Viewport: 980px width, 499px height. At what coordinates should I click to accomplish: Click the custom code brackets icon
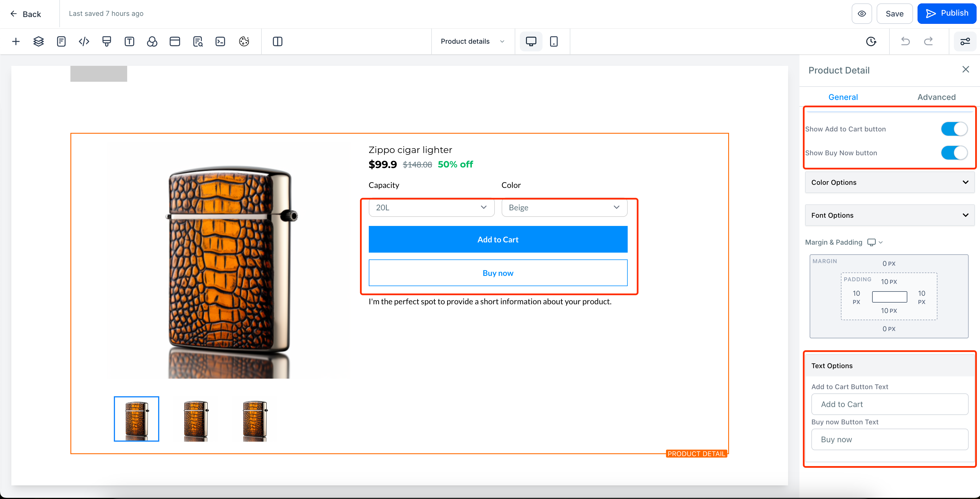pos(84,41)
